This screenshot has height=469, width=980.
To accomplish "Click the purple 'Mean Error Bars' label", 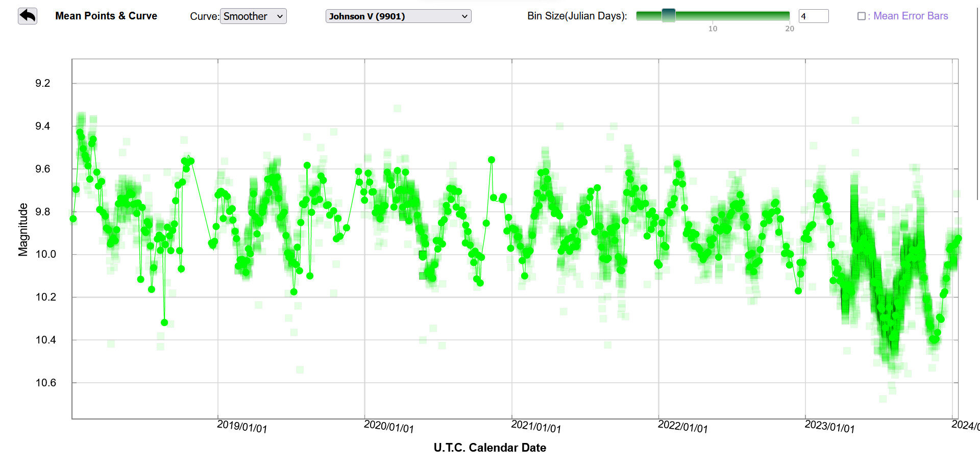I will 911,16.
